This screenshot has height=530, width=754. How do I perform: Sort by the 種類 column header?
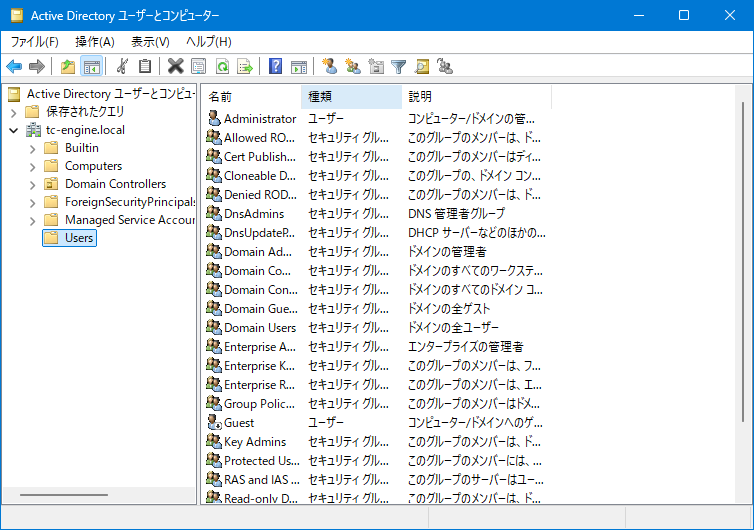[x=352, y=97]
